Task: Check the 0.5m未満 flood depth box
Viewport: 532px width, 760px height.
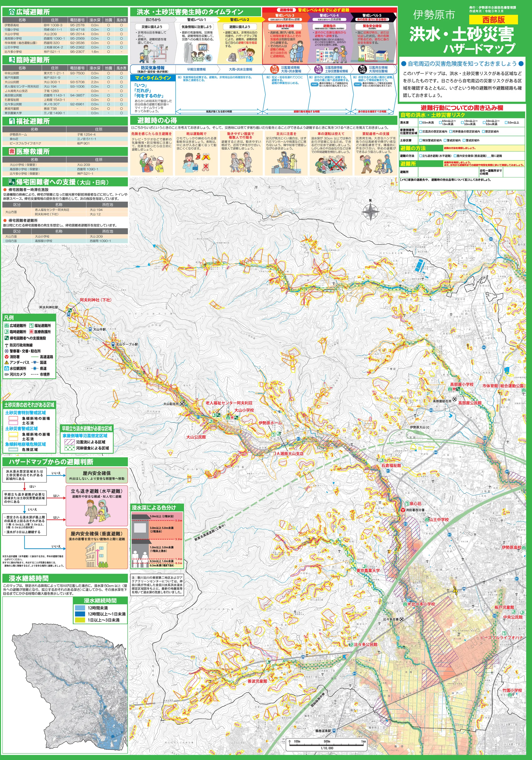Action: tap(421, 122)
